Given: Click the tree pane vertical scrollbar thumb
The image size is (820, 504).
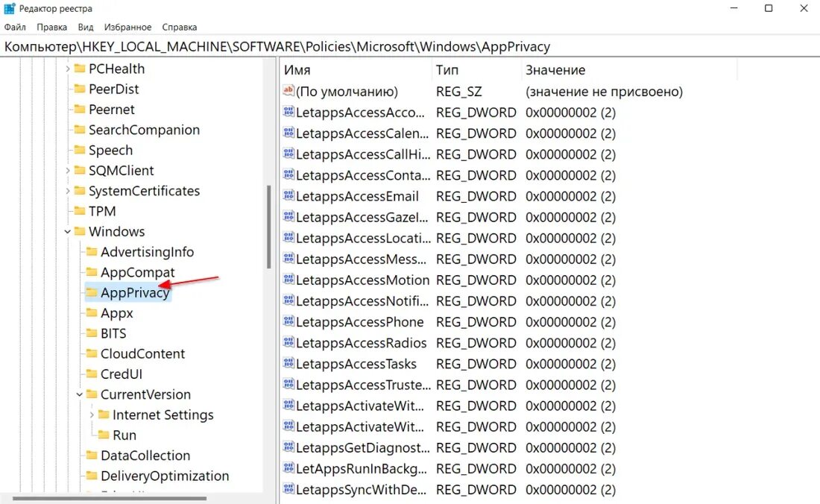Looking at the screenshot, I should 269,227.
